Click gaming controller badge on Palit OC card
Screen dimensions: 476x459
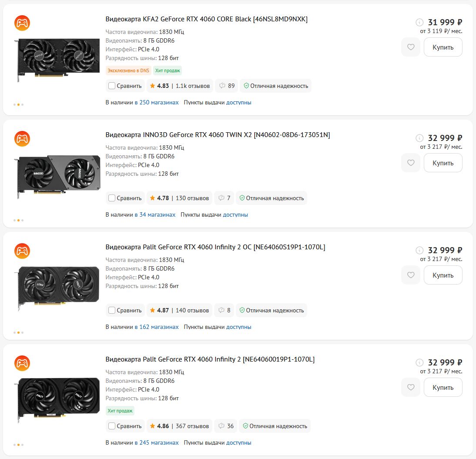pyautogui.click(x=22, y=251)
